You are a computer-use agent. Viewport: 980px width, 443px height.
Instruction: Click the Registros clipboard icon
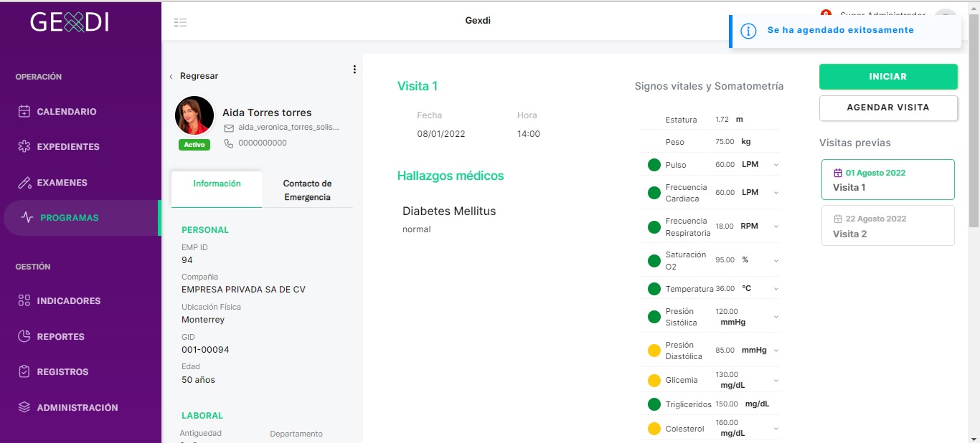click(x=24, y=372)
